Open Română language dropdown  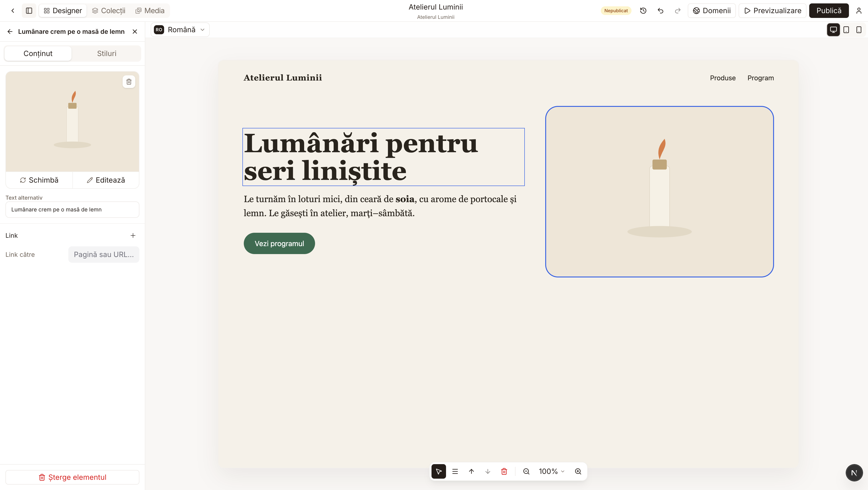click(x=180, y=30)
